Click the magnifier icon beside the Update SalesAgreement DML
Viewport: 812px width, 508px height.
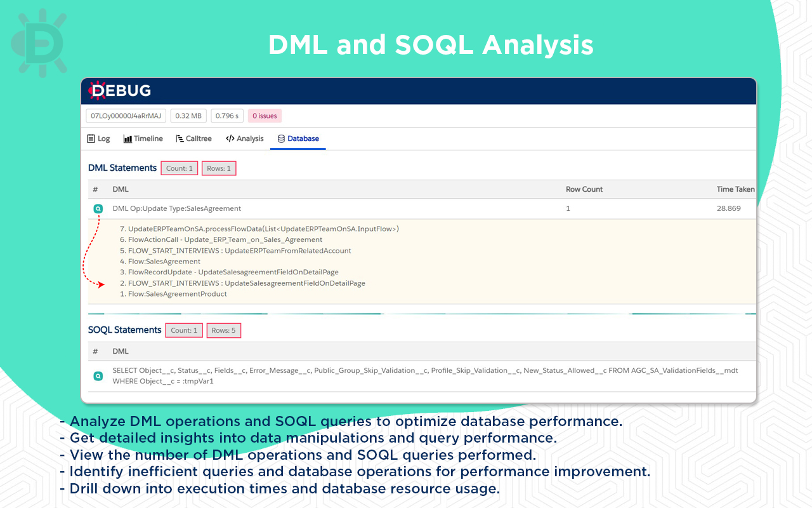click(x=98, y=208)
